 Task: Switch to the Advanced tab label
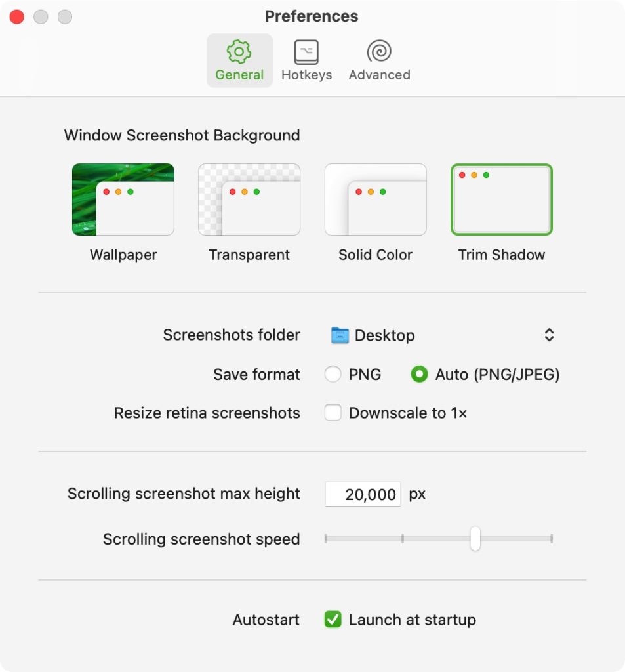[x=379, y=75]
